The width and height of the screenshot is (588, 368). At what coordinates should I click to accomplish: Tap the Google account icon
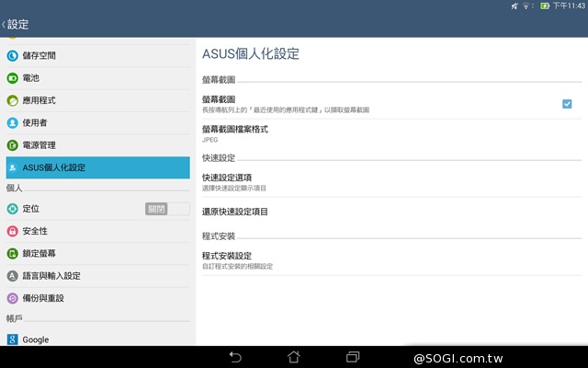(12, 339)
